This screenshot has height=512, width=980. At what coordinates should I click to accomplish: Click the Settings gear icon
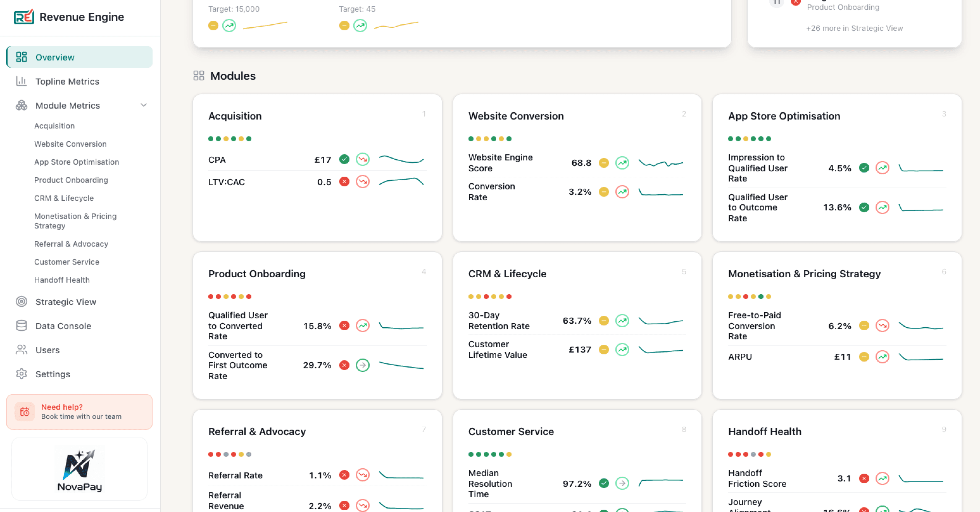21,374
